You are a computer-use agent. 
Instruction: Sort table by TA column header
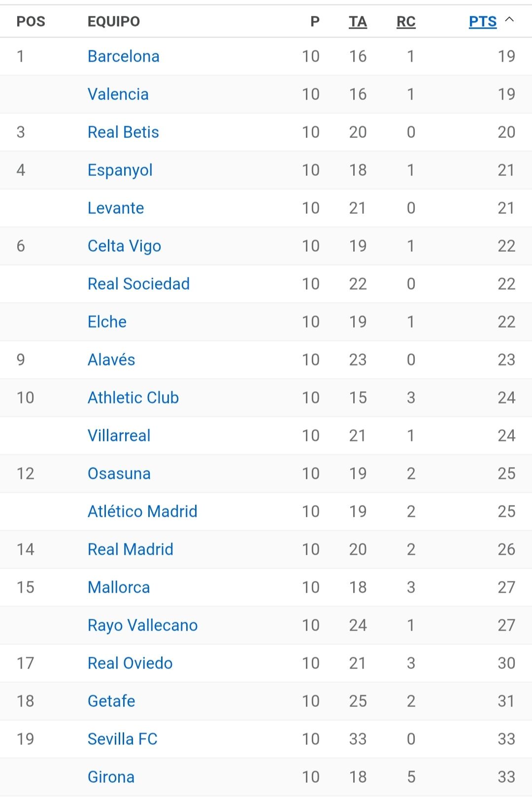tap(358, 22)
